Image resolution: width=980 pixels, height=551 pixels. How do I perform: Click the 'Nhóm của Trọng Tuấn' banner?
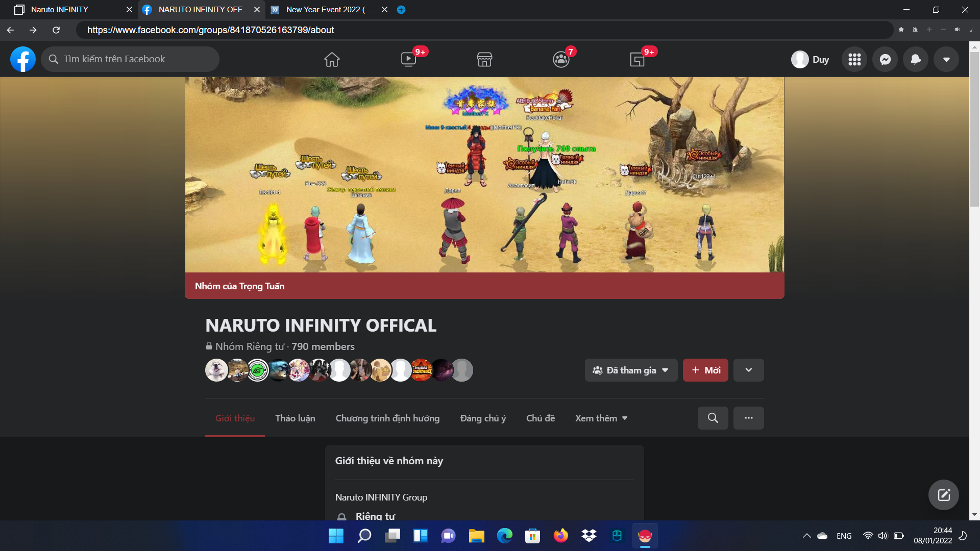pyautogui.click(x=484, y=286)
